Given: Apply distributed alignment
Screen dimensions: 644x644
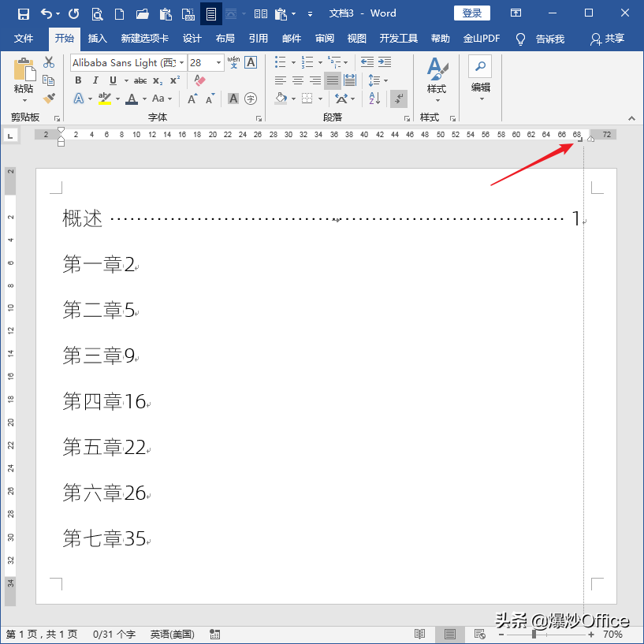Looking at the screenshot, I should pos(350,80).
